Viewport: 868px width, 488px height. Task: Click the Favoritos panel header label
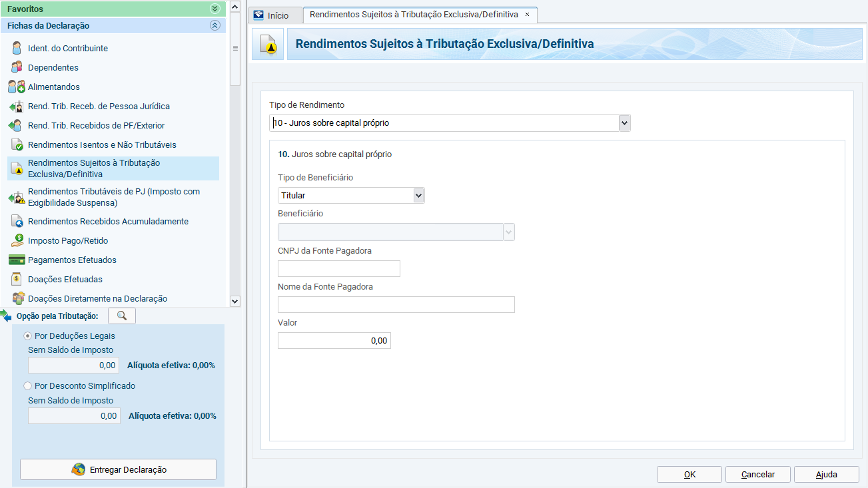[x=25, y=9]
